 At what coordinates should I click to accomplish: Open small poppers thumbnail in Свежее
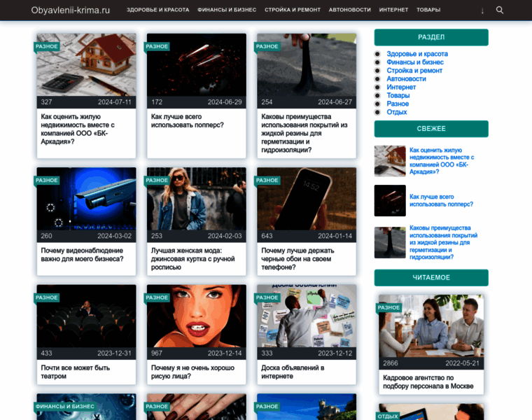(x=390, y=200)
